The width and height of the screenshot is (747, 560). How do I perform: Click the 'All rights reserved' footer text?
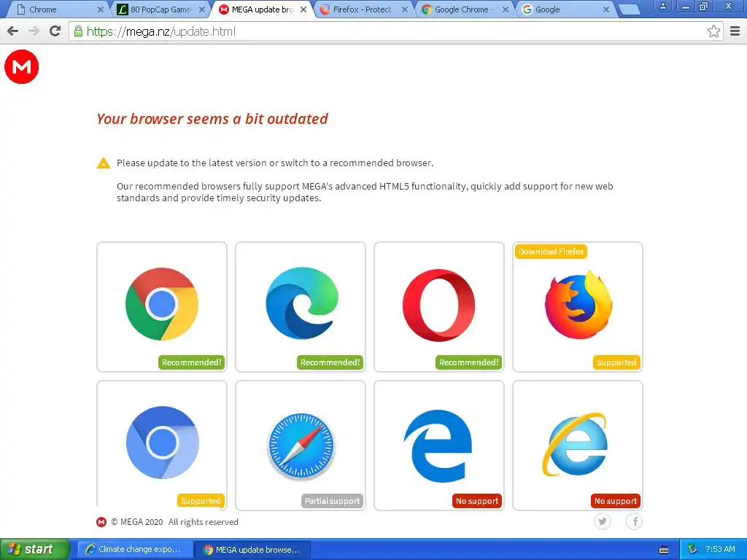tap(204, 522)
